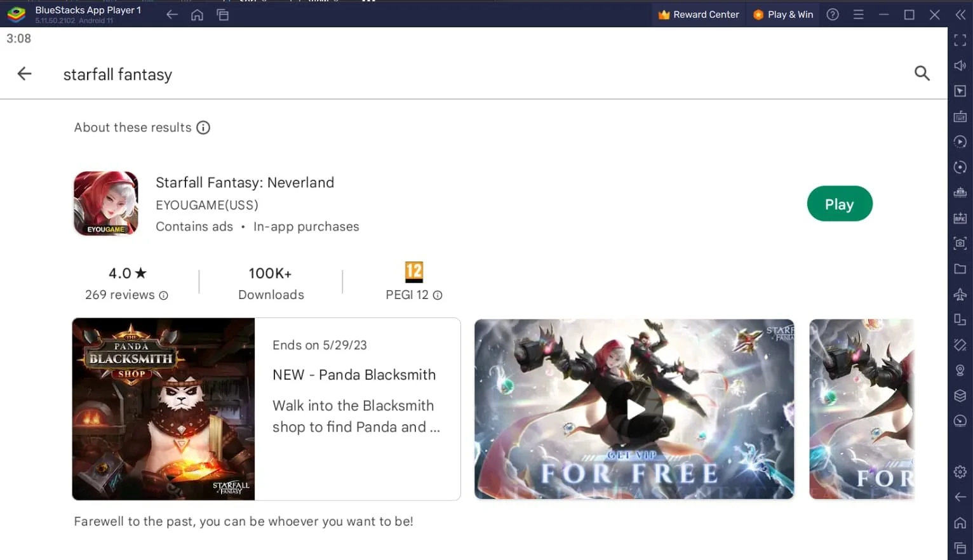The width and height of the screenshot is (973, 560).
Task: Click the title bar home icon
Action: coord(197,15)
